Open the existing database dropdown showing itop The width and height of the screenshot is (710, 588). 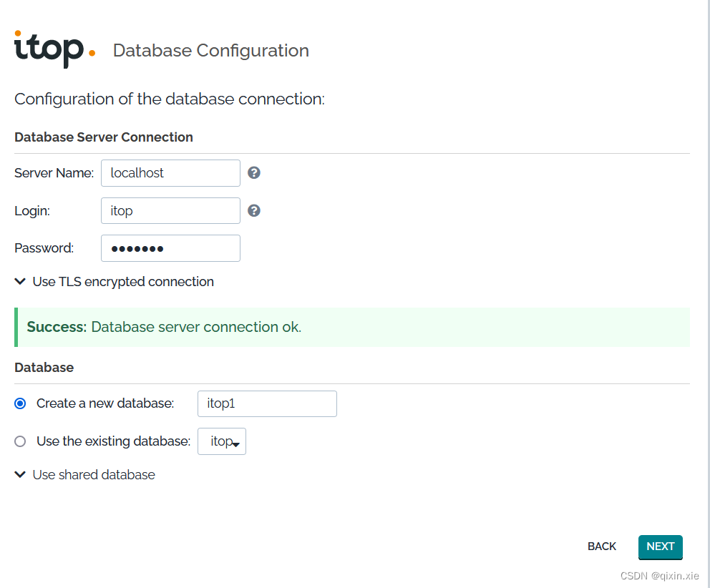click(x=222, y=441)
